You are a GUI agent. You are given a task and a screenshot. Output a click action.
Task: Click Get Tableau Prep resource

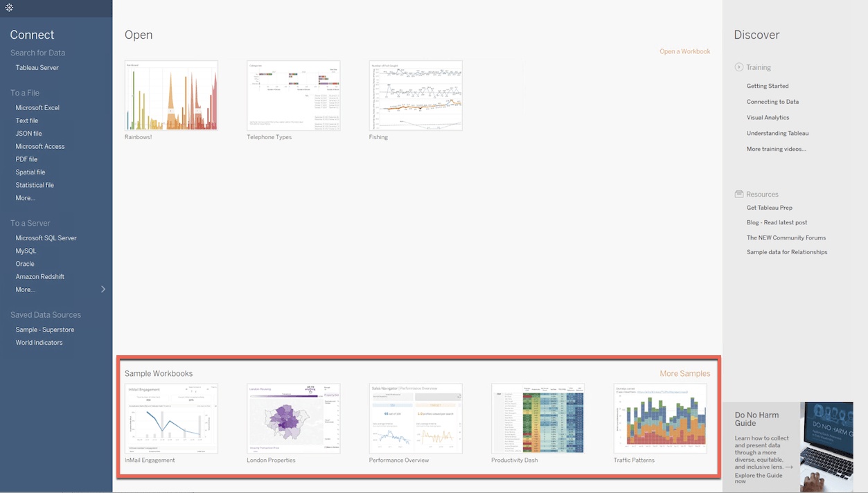click(x=770, y=208)
